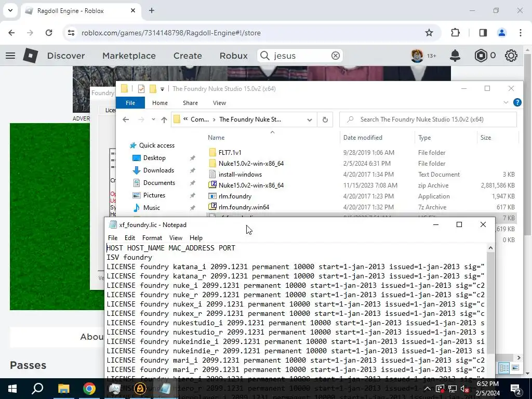The height and width of the screenshot is (399, 532).
Task: Open File tab in File Explorer
Action: point(130,103)
